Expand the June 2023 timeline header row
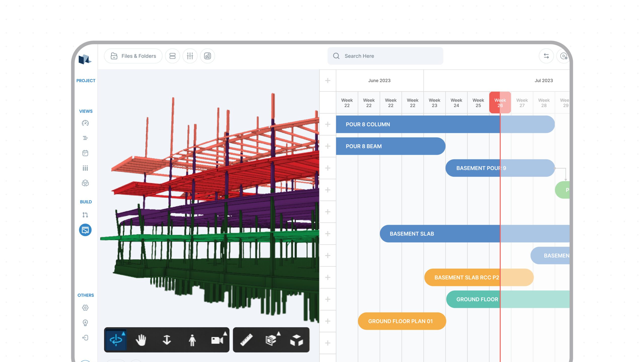Screen dimensions: 644x362 pyautogui.click(x=328, y=81)
